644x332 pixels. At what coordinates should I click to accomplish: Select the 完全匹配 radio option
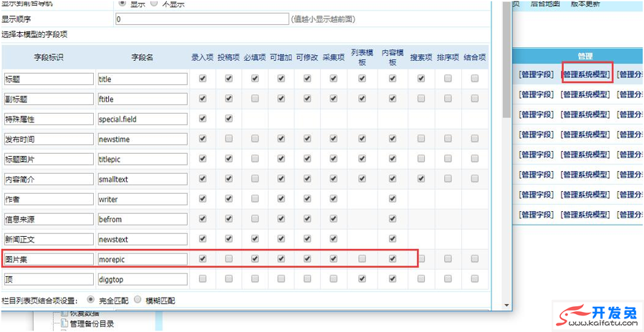coord(90,301)
